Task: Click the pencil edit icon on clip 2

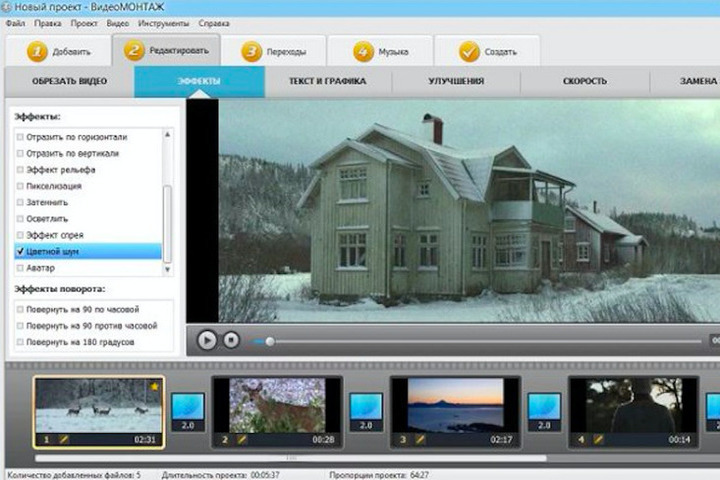Action: (241, 439)
